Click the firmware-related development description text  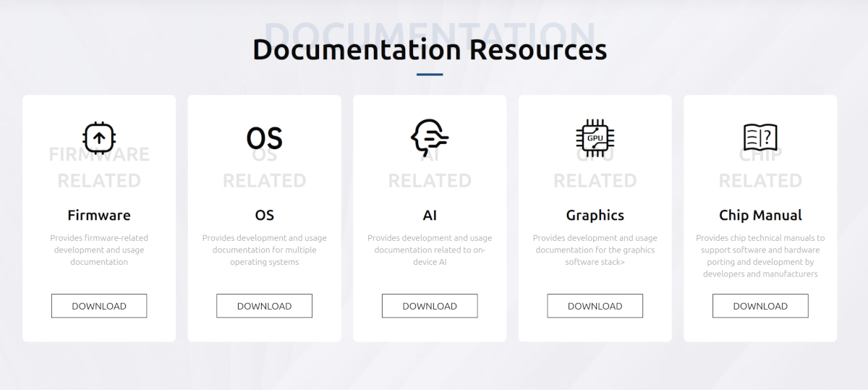point(99,250)
